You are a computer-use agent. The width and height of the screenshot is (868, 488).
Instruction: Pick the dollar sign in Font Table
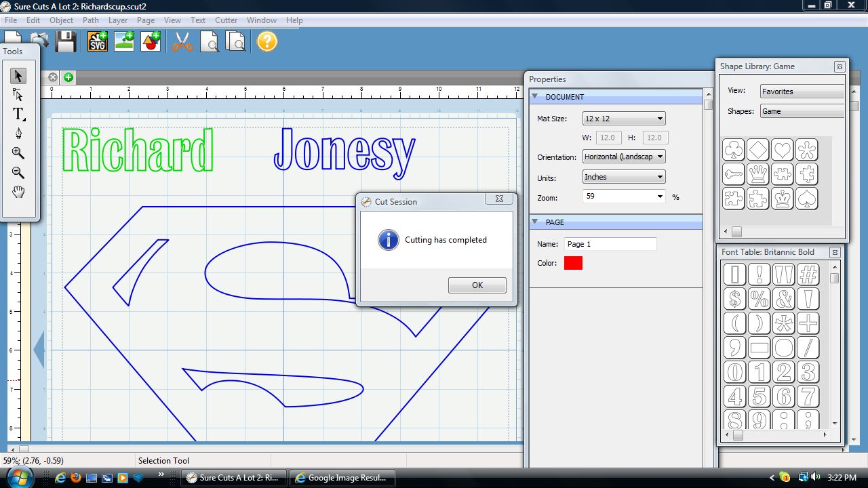(735, 298)
